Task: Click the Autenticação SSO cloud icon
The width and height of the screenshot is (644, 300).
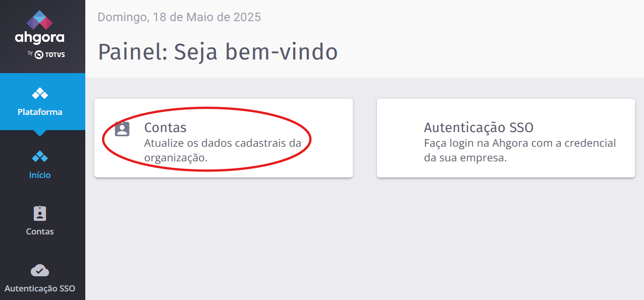Action: [x=40, y=271]
